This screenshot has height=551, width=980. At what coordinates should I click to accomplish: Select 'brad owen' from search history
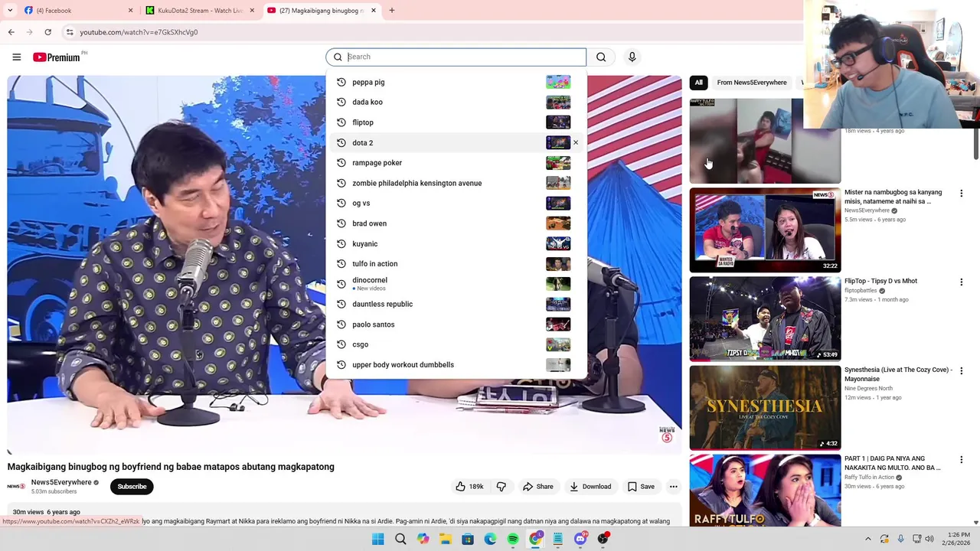pyautogui.click(x=456, y=223)
